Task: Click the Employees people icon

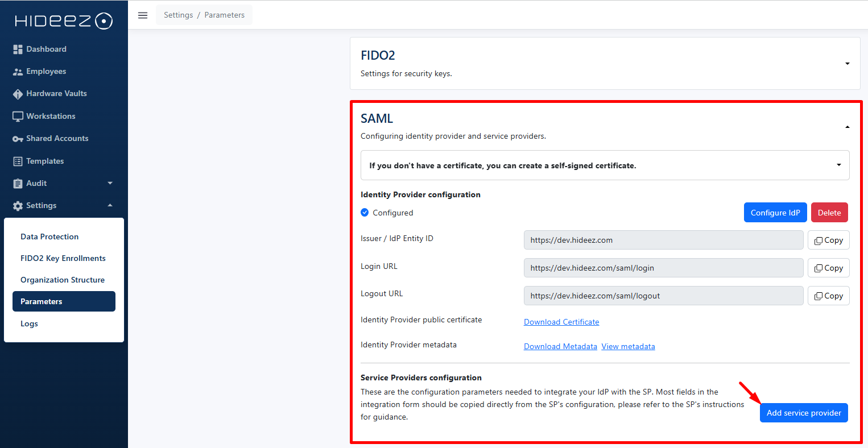Action: click(18, 72)
